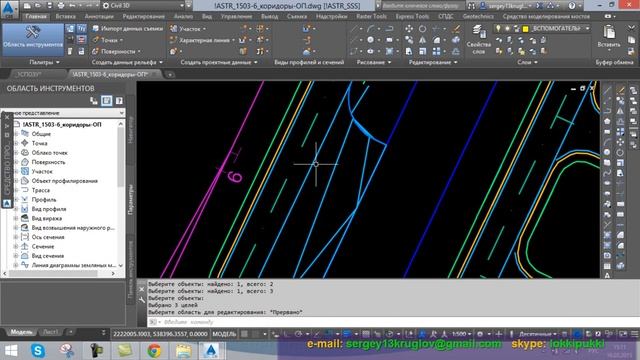Switch to the !ASTR_1503-6_коридоры-ОП document tab
Screen dimensions: 640x360
(x=109, y=74)
